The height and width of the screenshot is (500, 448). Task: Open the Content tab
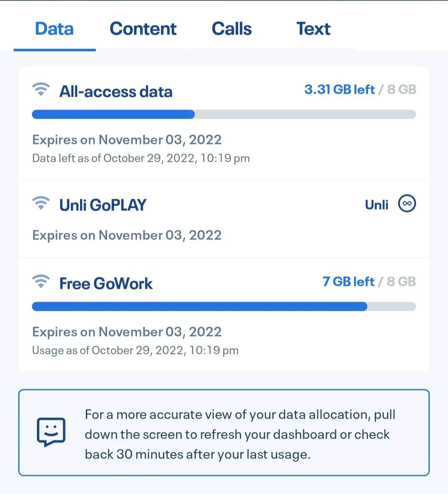[x=143, y=29]
